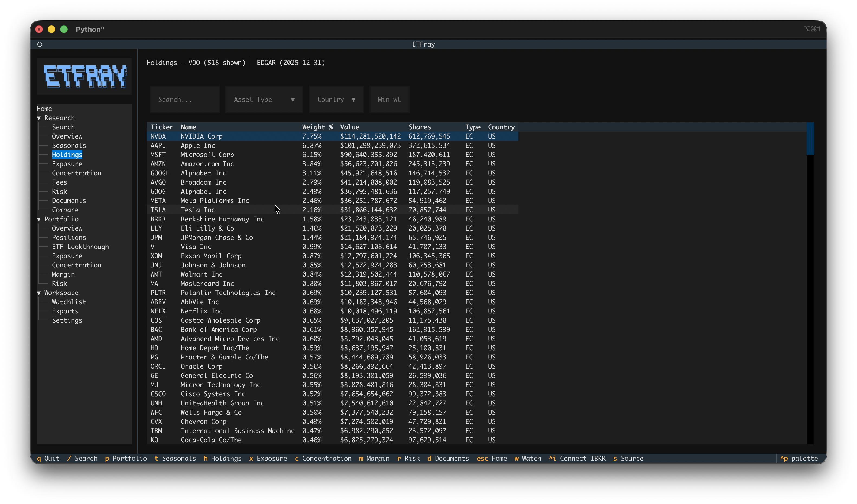Sort by the Type column header
Viewport: 857px width, 504px height.
(x=473, y=127)
